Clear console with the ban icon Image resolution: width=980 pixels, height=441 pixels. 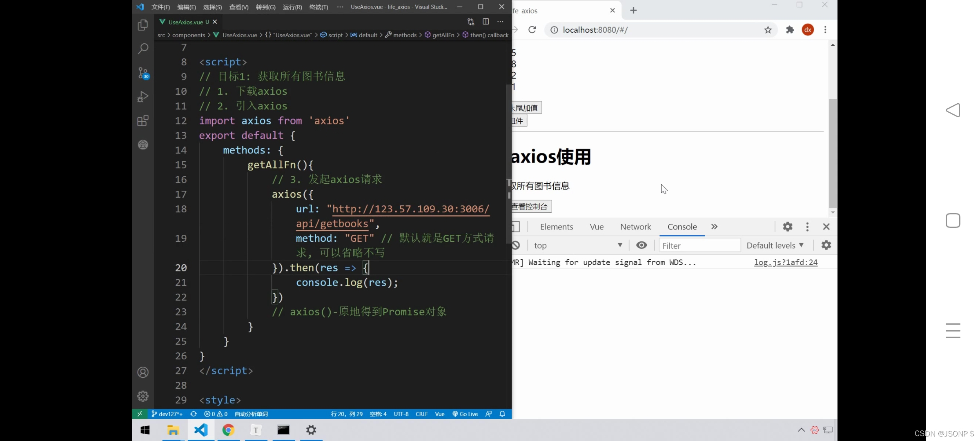tap(516, 245)
